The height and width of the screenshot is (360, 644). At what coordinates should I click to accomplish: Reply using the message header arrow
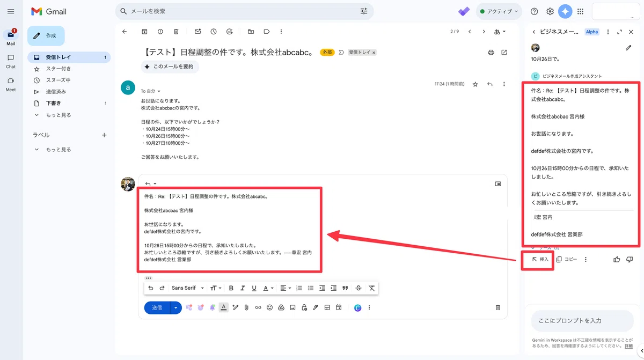(489, 84)
